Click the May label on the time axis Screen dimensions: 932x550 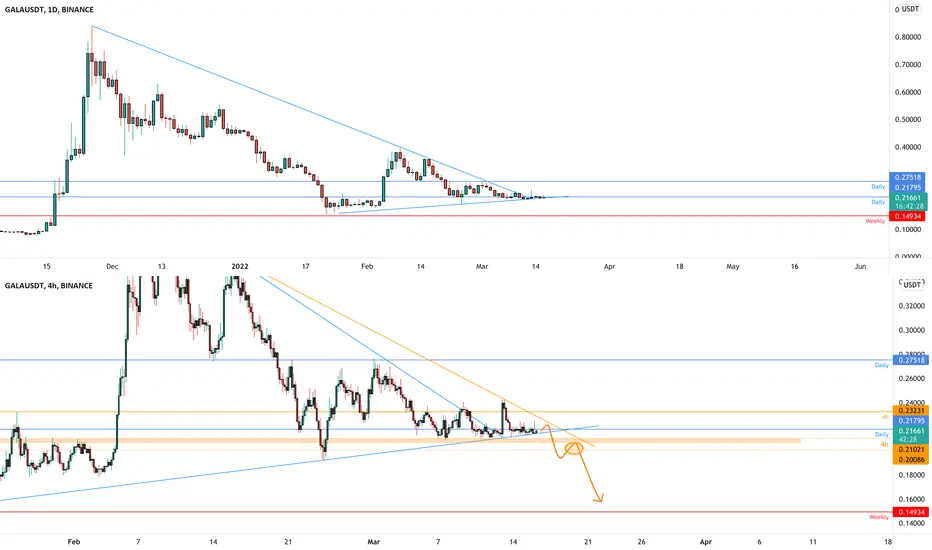tap(732, 266)
